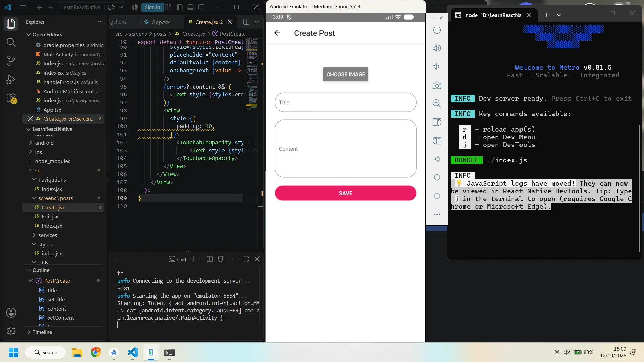Image resolution: width=644 pixels, height=362 pixels.
Task: Focus the Content text area
Action: tap(345, 149)
